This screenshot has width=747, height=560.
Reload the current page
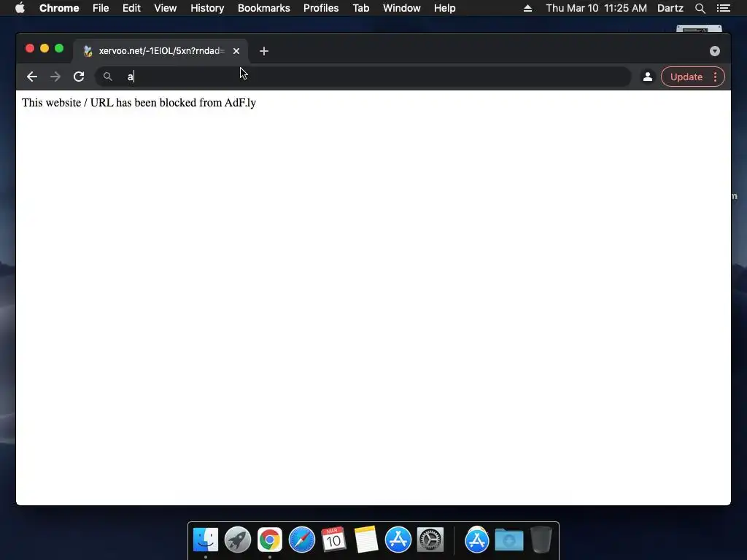point(79,77)
